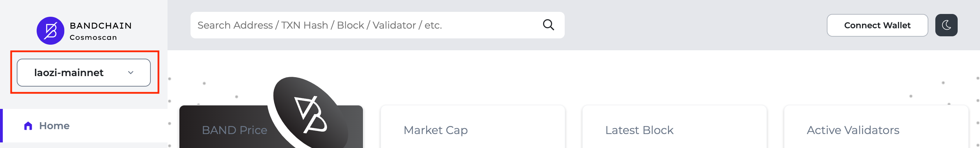The width and height of the screenshot is (980, 148).
Task: Click the Connect Wallet button
Action: pyautogui.click(x=877, y=25)
